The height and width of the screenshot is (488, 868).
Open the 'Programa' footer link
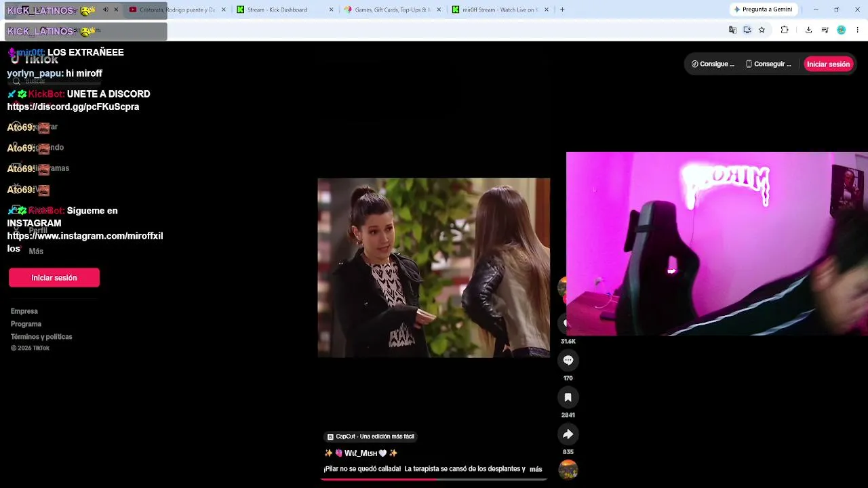pos(26,324)
